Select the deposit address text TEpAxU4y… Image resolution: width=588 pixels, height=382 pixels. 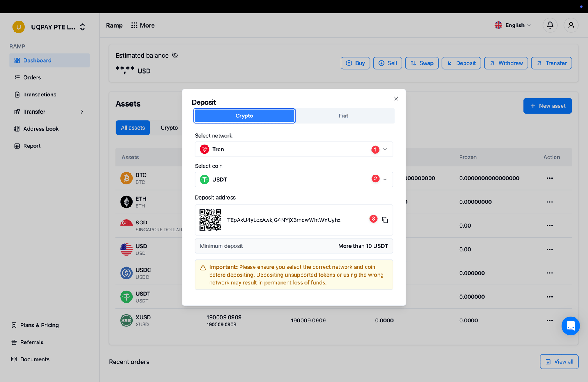(x=284, y=220)
